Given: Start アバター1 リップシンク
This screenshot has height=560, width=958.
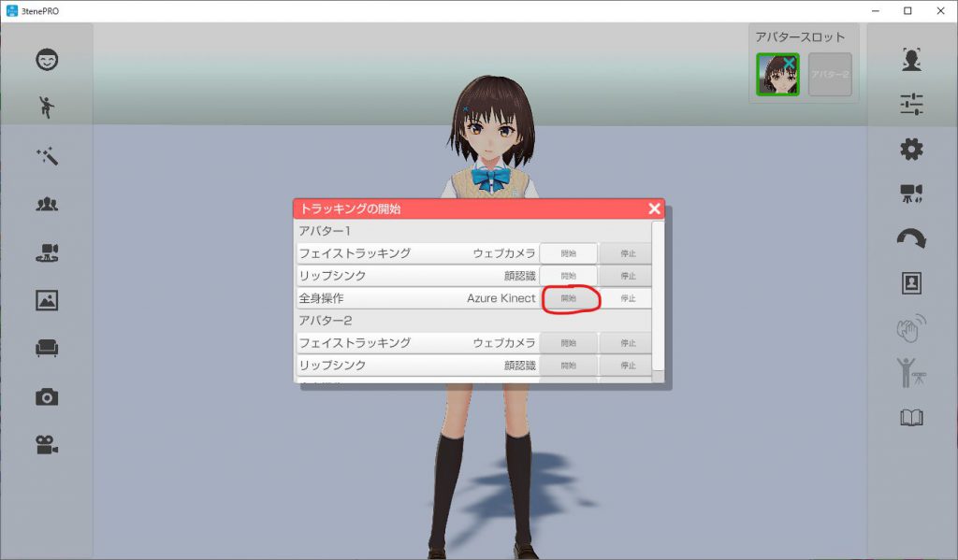Looking at the screenshot, I should (568, 276).
